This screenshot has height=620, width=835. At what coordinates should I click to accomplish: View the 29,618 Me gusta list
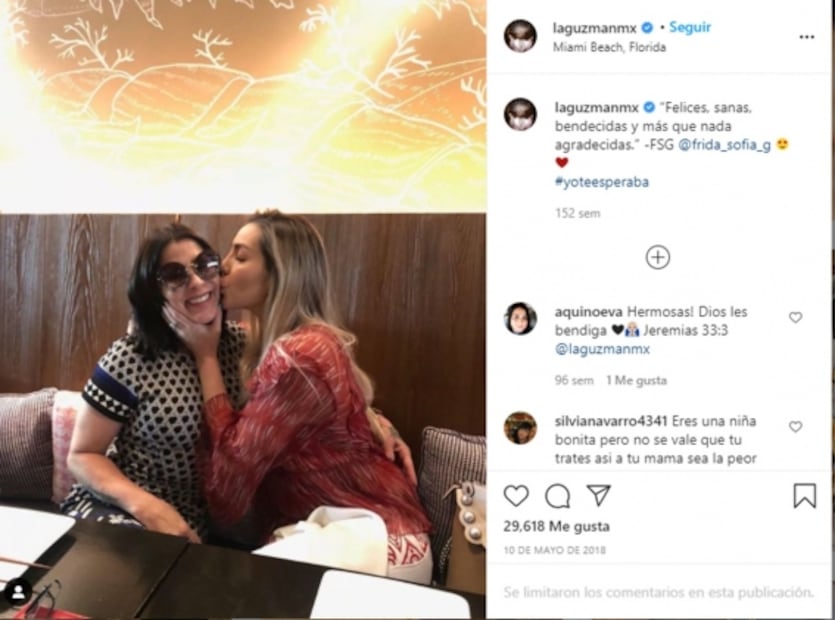(556, 527)
